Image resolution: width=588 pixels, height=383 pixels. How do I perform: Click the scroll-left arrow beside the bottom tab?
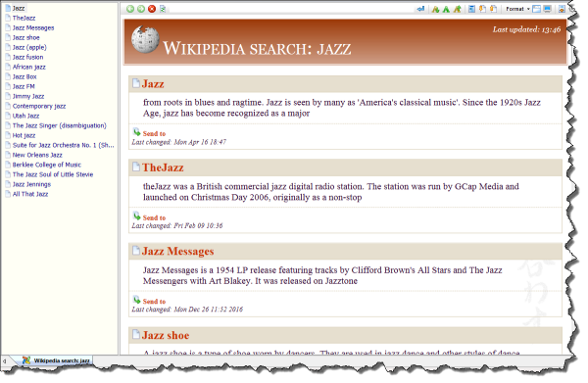pyautogui.click(x=4, y=360)
